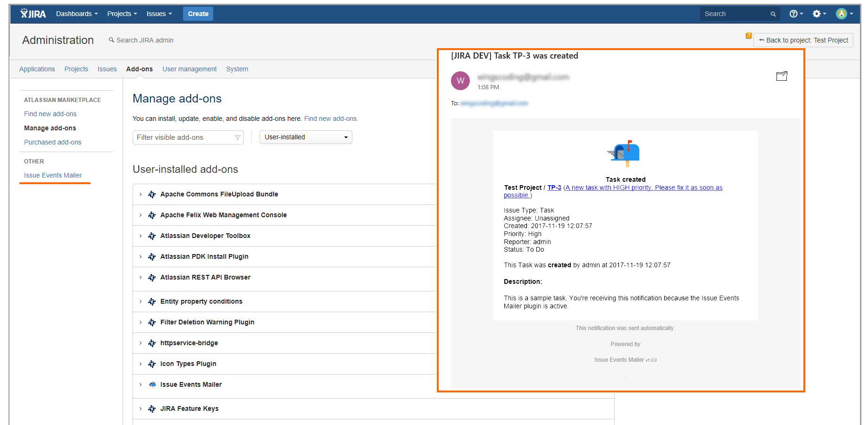Screen dimensions: 868x425
Task: Click the Filter visible add-ons field
Action: (x=188, y=137)
